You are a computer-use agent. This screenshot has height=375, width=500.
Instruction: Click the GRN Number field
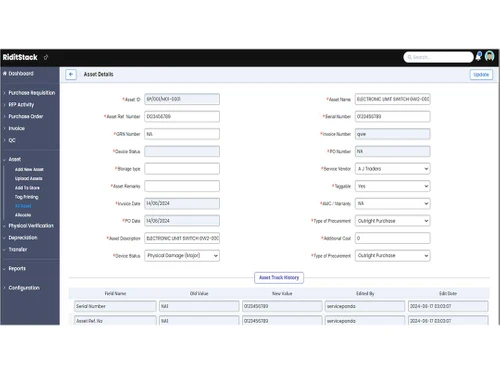tap(182, 134)
